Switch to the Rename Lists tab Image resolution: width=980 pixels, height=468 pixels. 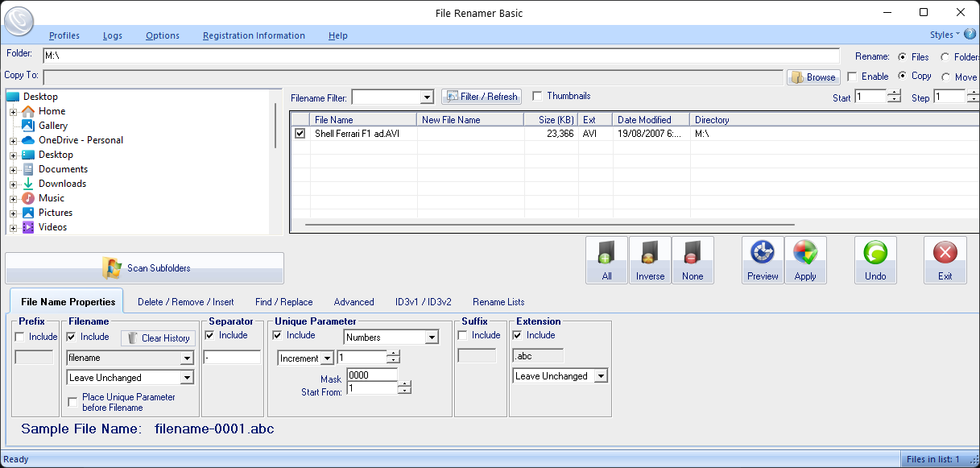pos(498,302)
